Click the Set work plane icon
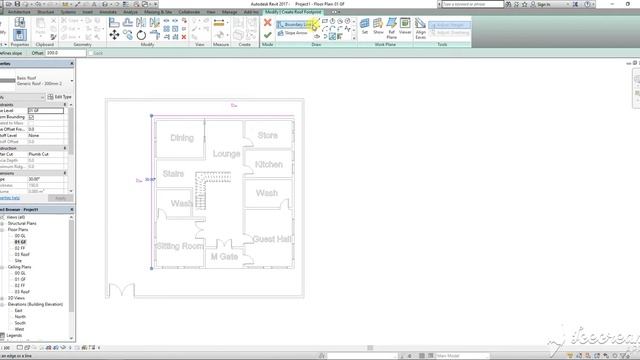 click(x=364, y=26)
